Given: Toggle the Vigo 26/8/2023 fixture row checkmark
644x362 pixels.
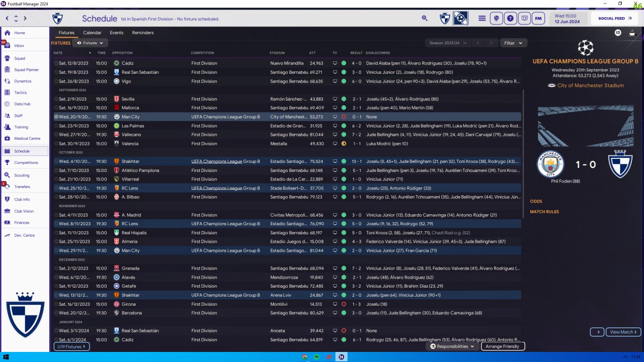Looking at the screenshot, I should coord(56,81).
